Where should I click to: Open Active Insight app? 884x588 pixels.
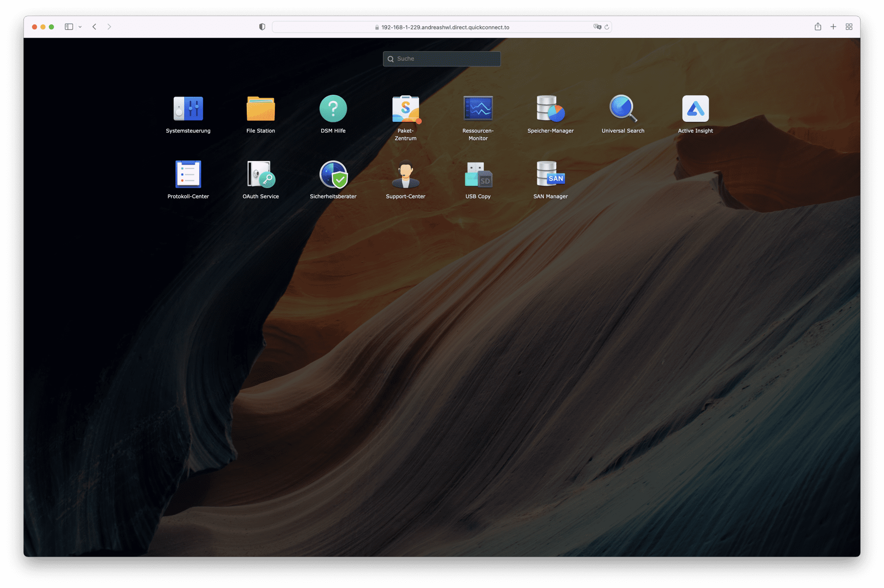click(695, 109)
